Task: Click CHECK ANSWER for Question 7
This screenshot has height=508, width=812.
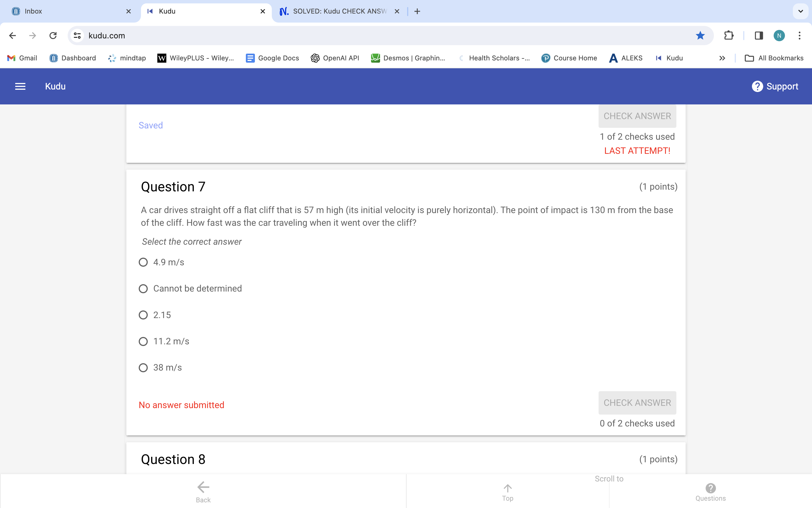Action: (637, 402)
